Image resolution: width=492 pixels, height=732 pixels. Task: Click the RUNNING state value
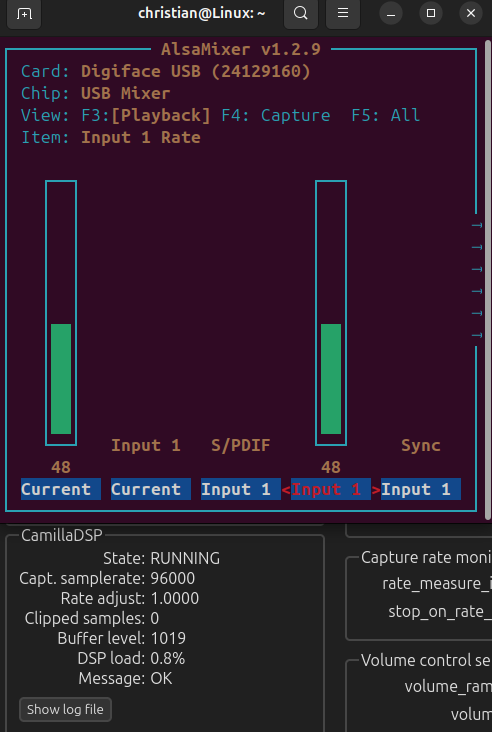185,558
